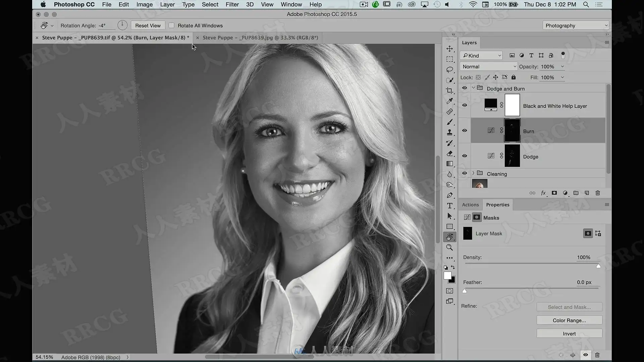The height and width of the screenshot is (362, 644).
Task: Create a new adjustment layer
Action: [565, 193]
